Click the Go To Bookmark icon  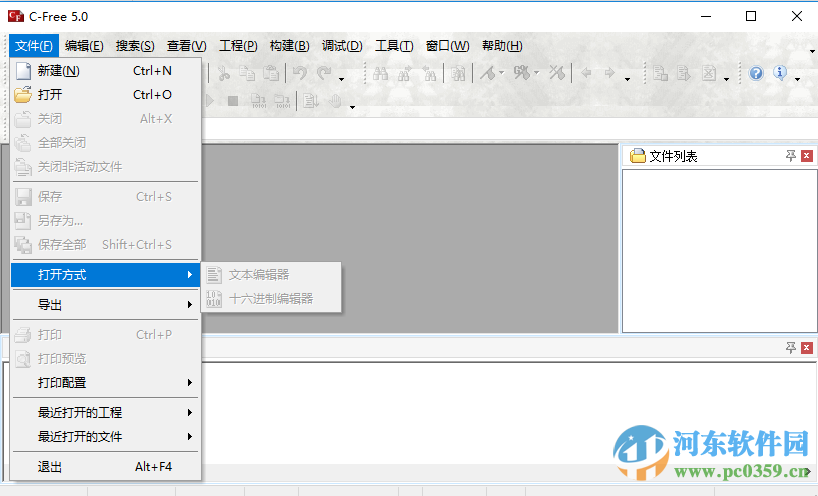pyautogui.click(x=521, y=74)
